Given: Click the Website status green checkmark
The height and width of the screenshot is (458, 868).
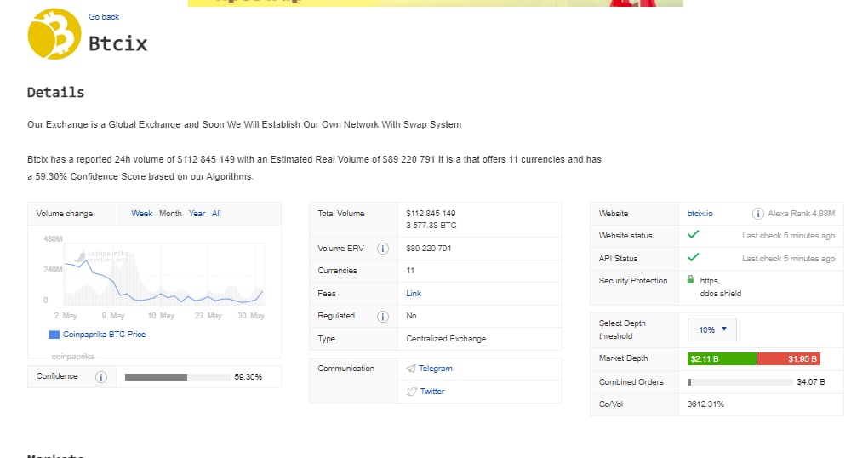Looking at the screenshot, I should 693,234.
